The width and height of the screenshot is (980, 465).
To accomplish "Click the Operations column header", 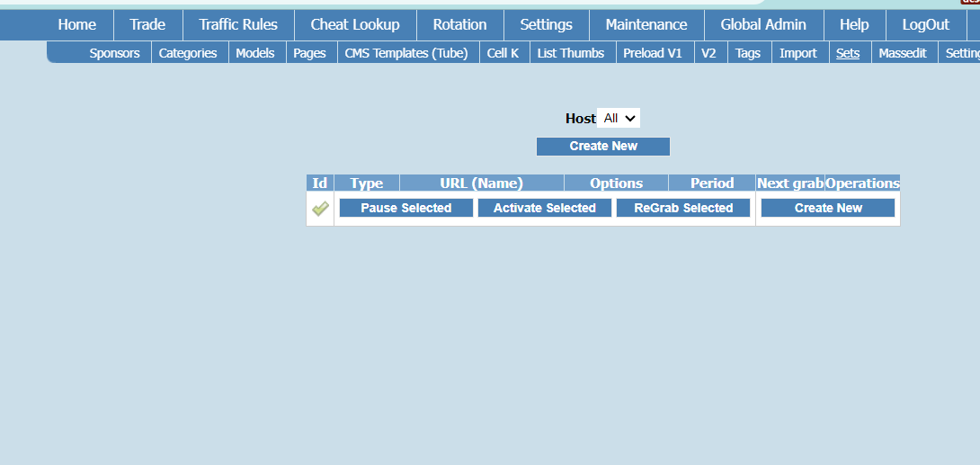I will 862,183.
